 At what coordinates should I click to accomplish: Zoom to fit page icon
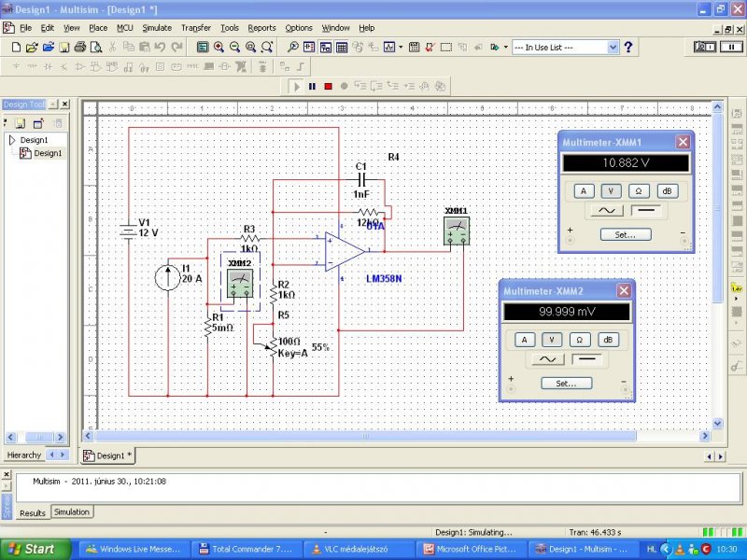[x=267, y=48]
